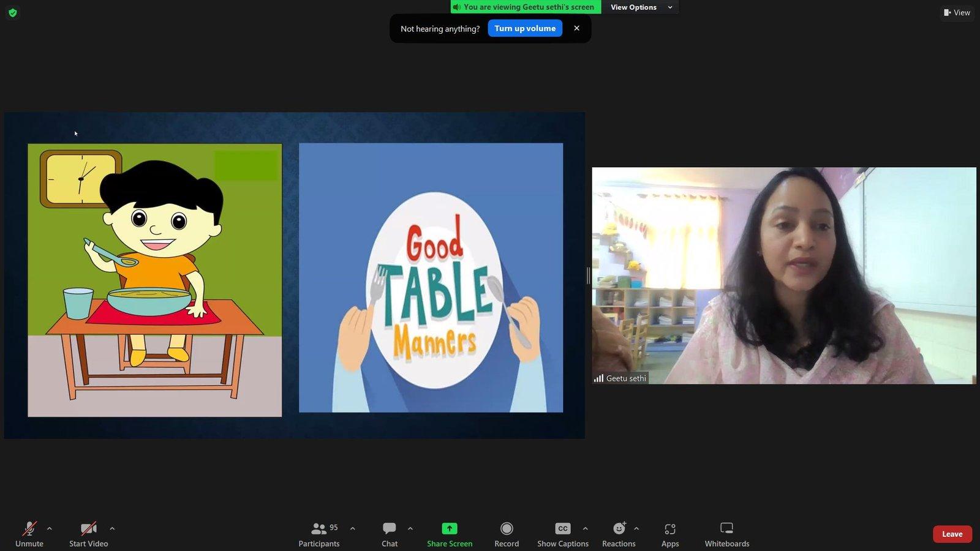The height and width of the screenshot is (551, 980).
Task: Start recording with the Record button
Action: [507, 534]
